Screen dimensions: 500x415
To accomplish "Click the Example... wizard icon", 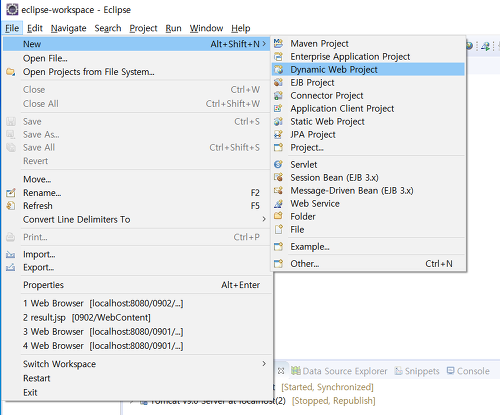I will (x=278, y=247).
